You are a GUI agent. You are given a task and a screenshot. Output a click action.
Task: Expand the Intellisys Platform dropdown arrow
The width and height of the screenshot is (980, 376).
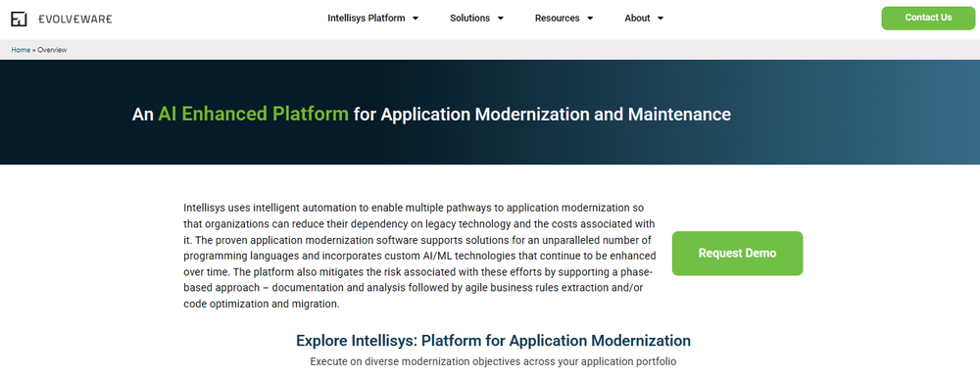(416, 19)
